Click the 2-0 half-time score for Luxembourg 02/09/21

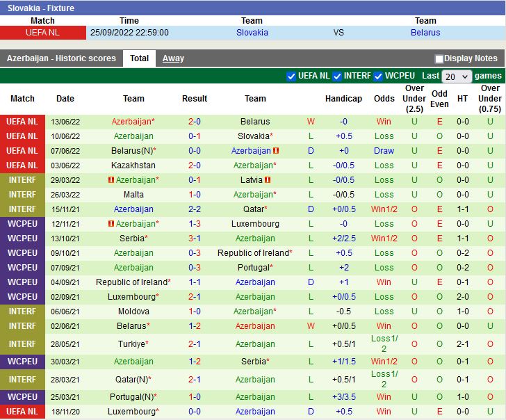tap(463, 297)
